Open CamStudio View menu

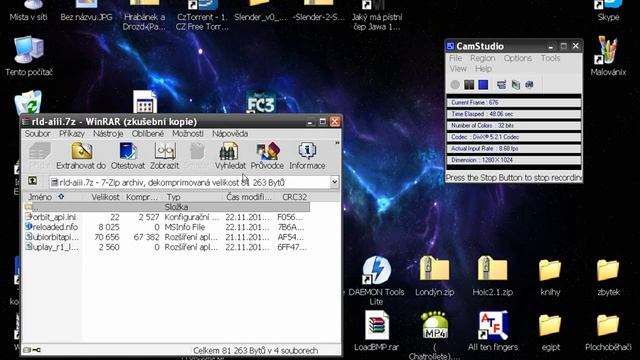[x=458, y=69]
